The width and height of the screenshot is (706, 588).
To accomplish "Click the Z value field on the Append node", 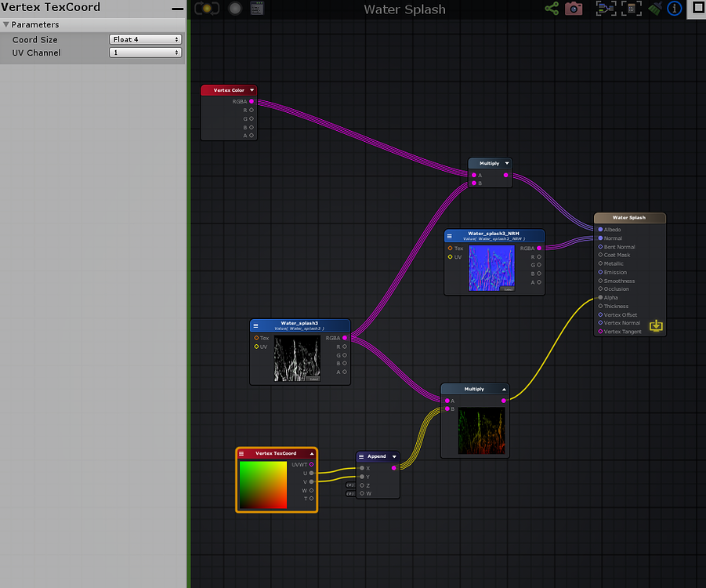I will coord(350,485).
